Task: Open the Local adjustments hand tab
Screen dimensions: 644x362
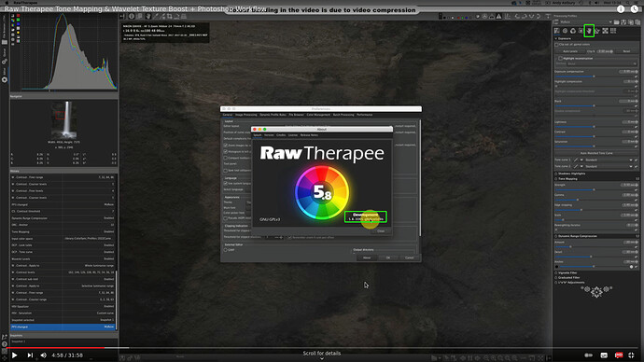Action: pyautogui.click(x=589, y=31)
